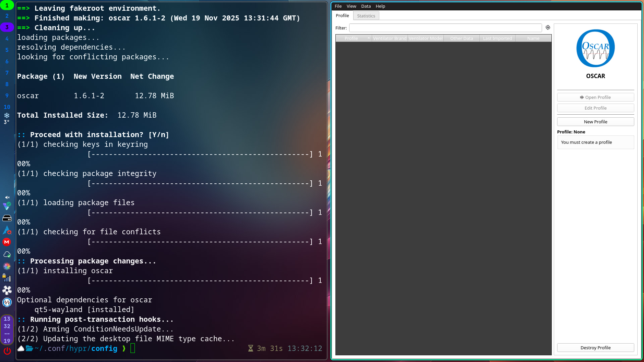Click the refresh icon beside Filter field

pyautogui.click(x=548, y=28)
